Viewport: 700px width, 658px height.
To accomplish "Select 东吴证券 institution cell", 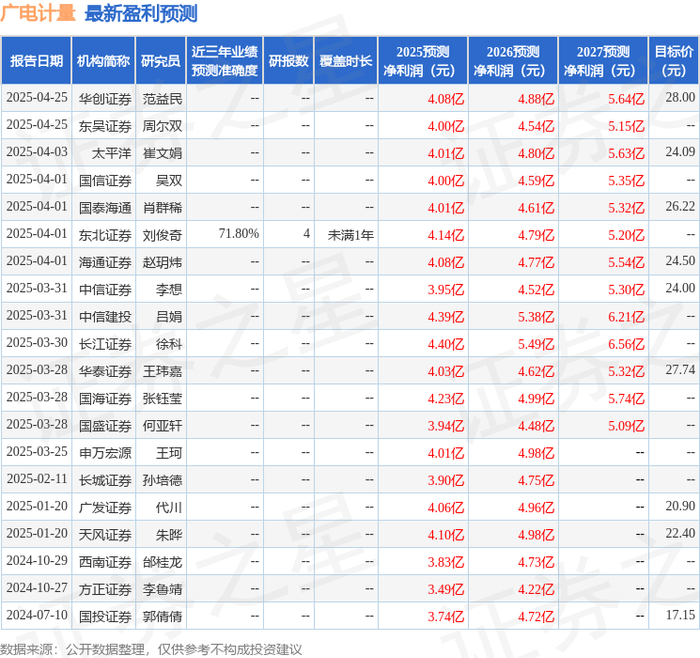I will (x=105, y=126).
